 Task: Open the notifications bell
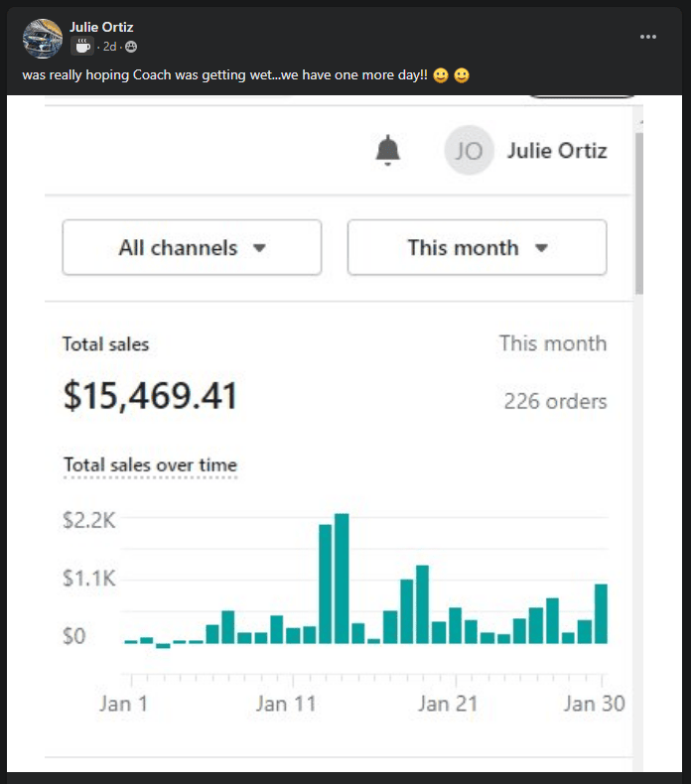coord(388,151)
